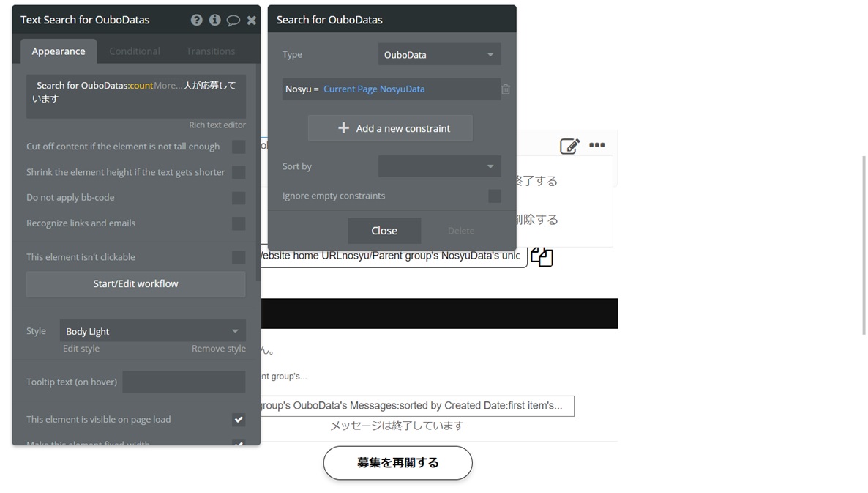Click the 募集を再開する button
The height and width of the screenshot is (493, 868).
tap(397, 462)
